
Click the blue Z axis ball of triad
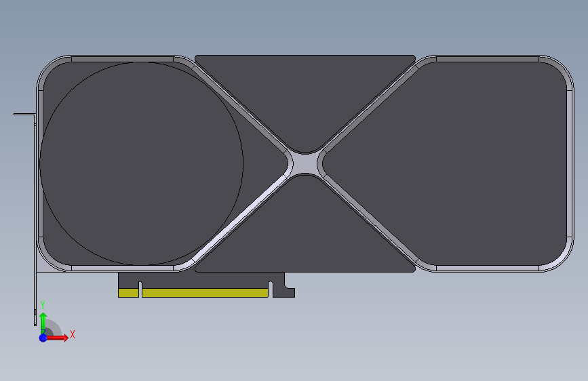pyautogui.click(x=43, y=338)
